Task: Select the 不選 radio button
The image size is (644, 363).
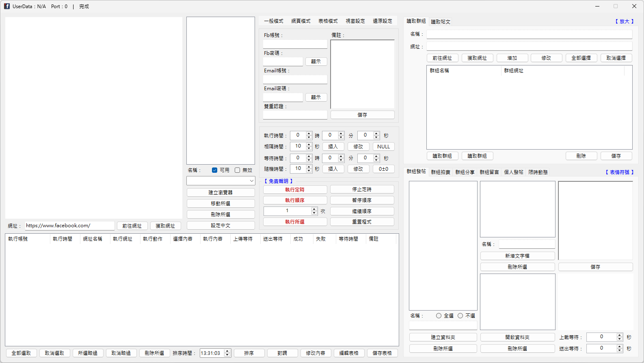Action: (460, 316)
